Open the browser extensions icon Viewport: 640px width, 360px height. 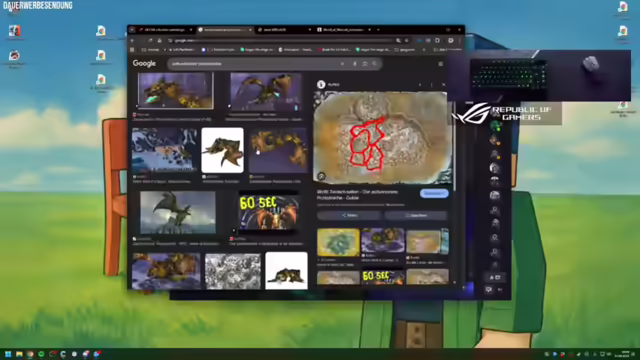pyautogui.click(x=437, y=40)
